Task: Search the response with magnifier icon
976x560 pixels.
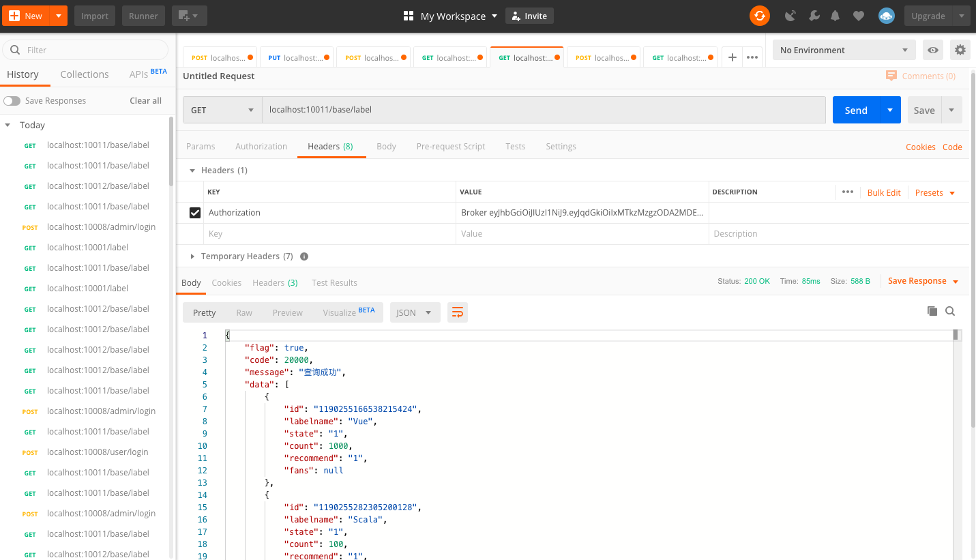Action: pos(950,311)
